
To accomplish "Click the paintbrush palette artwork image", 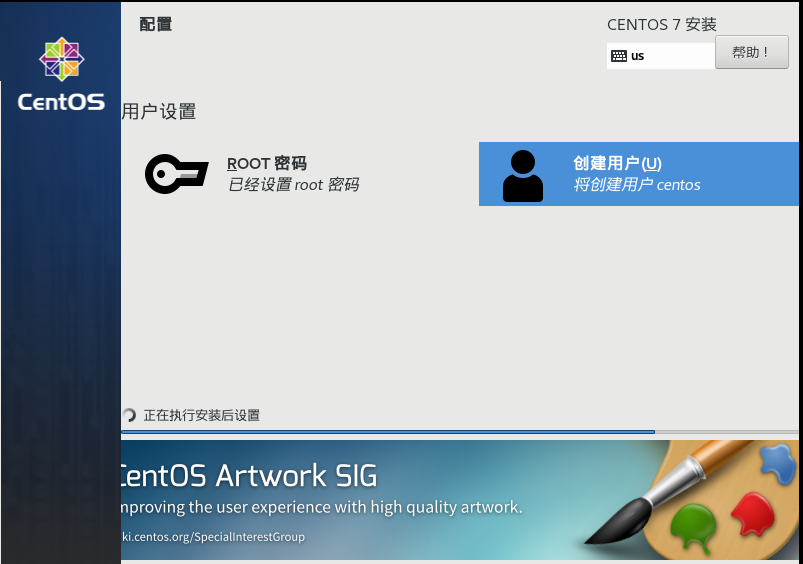I will (x=691, y=499).
